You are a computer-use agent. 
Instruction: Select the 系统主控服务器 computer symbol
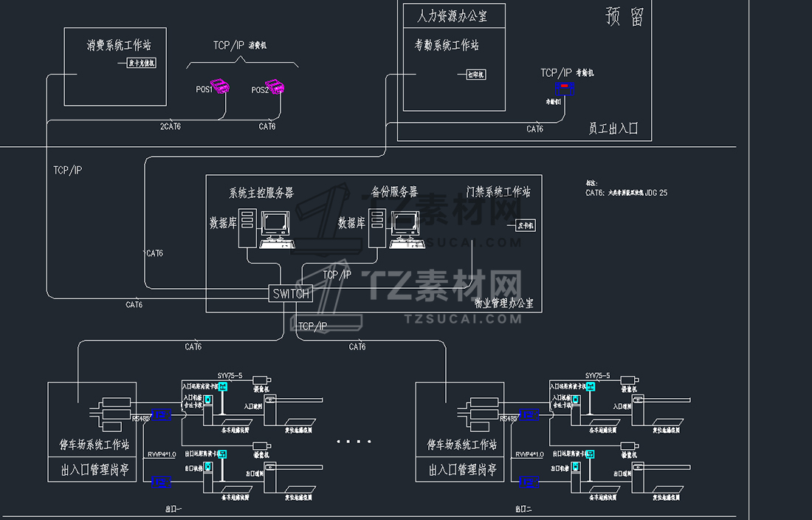click(266, 228)
